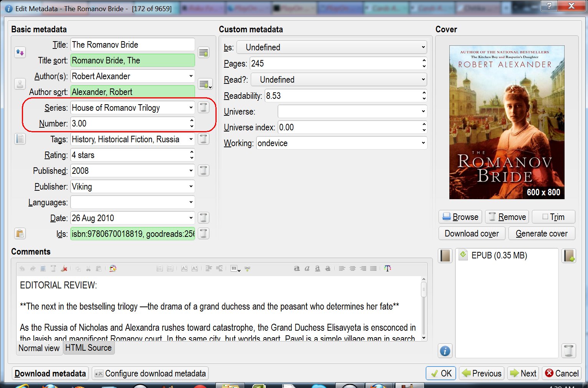Clear the Series field with its trash icon
588x388 pixels.
click(204, 107)
